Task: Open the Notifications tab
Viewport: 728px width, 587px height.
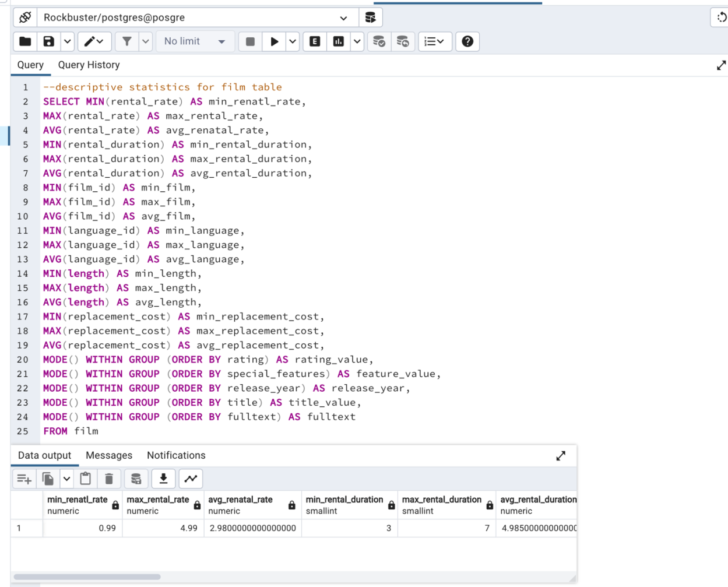Action: (175, 455)
